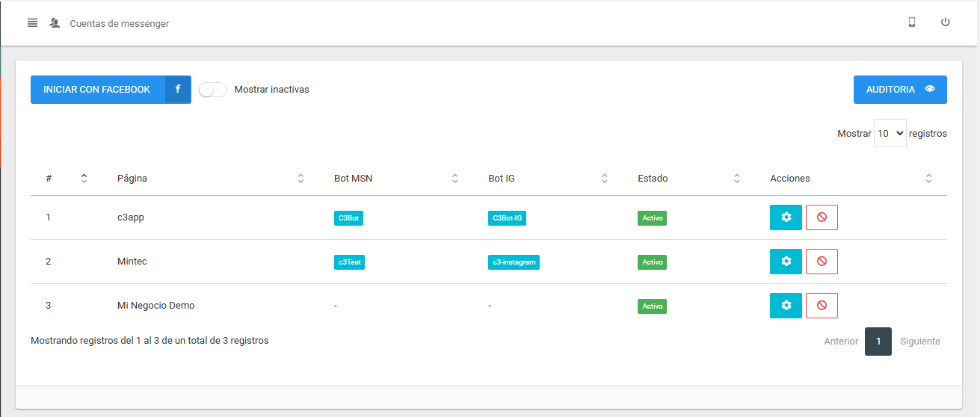Open the Auditoria button
The height and width of the screenshot is (417, 980).
pos(900,90)
